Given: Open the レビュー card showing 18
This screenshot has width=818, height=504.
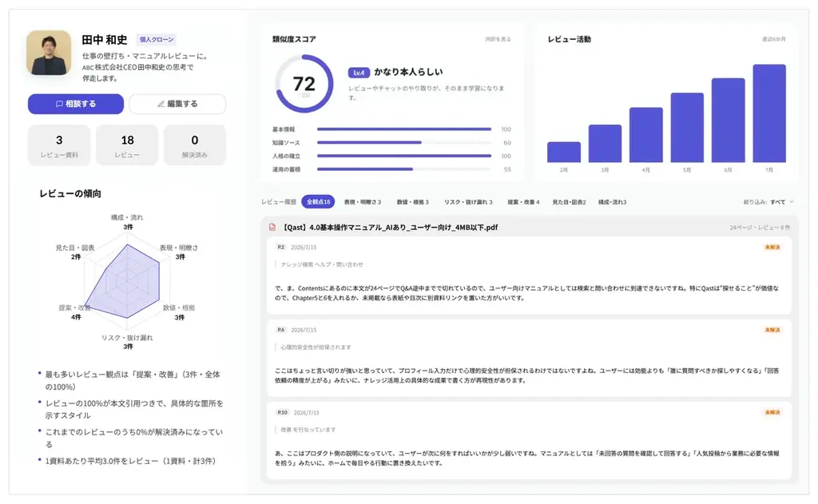Looking at the screenshot, I should pos(127,145).
